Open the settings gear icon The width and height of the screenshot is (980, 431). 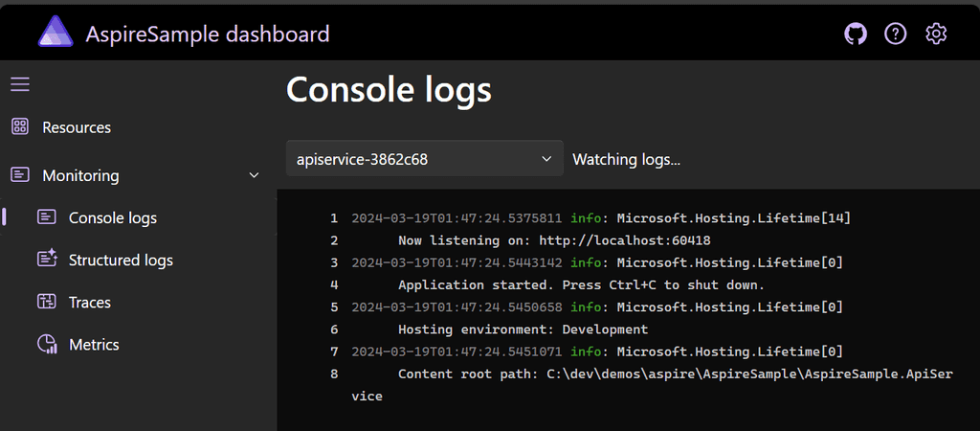(936, 34)
